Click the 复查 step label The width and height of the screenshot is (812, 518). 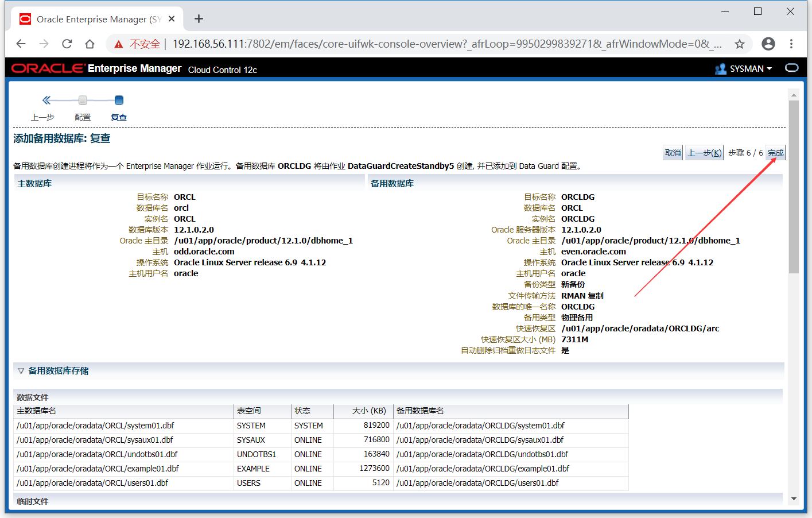point(119,117)
